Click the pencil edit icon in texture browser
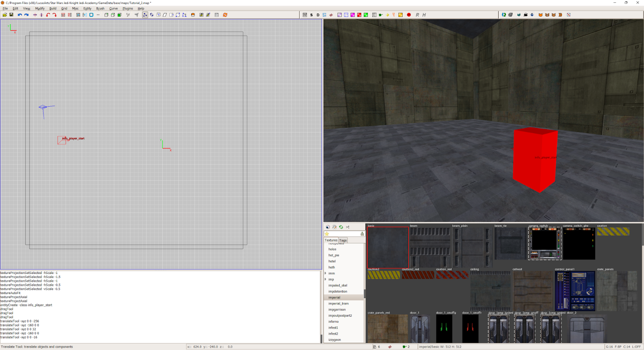 click(x=334, y=227)
